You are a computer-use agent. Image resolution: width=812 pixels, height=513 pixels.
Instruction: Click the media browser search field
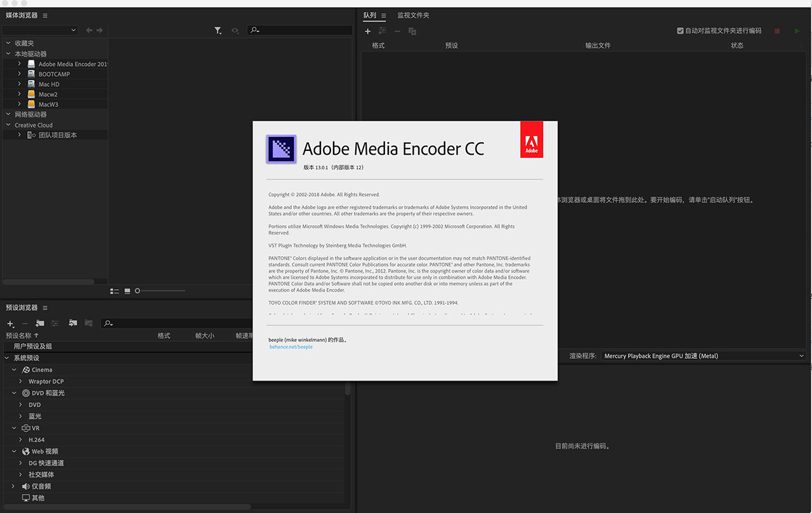point(300,30)
